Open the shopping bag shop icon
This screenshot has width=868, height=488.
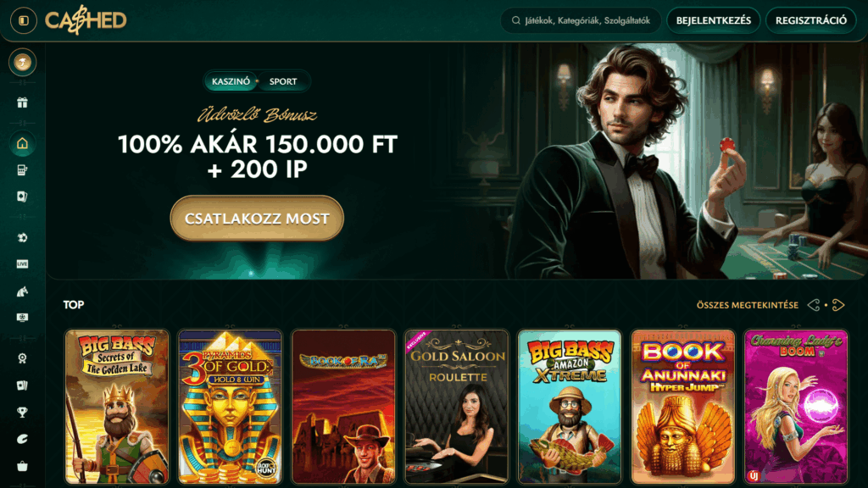[22, 467]
